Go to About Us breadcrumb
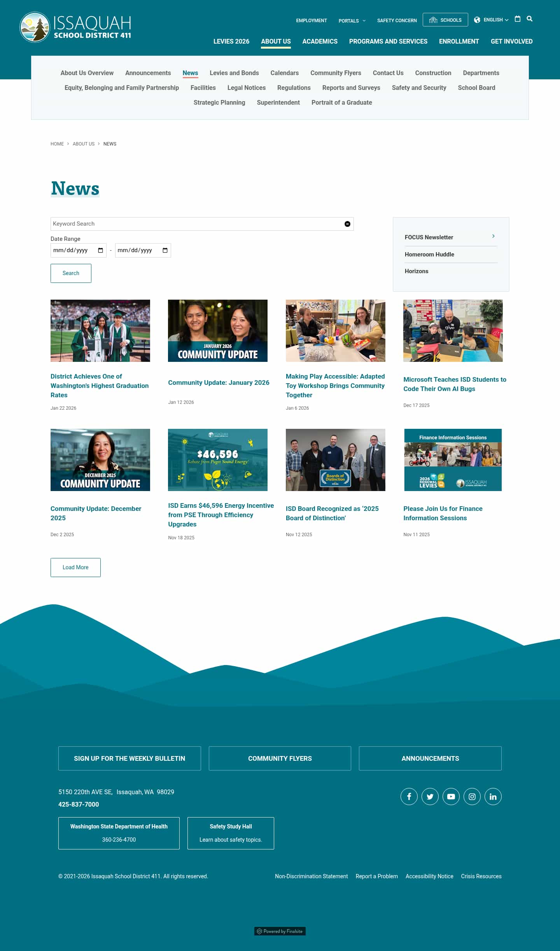 pos(84,144)
